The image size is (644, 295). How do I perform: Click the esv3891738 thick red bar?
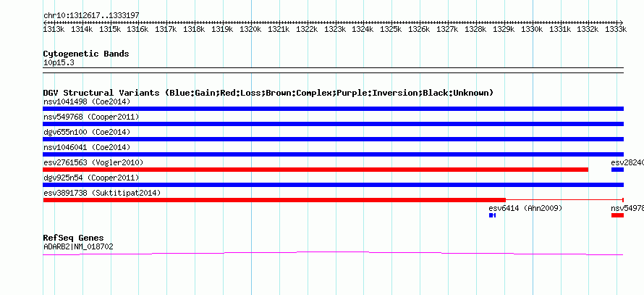pyautogui.click(x=274, y=200)
